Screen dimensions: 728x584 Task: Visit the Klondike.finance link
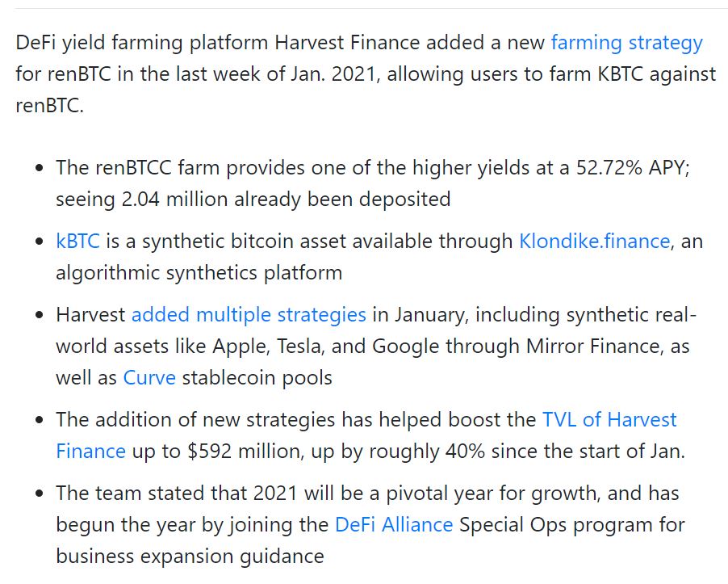594,242
